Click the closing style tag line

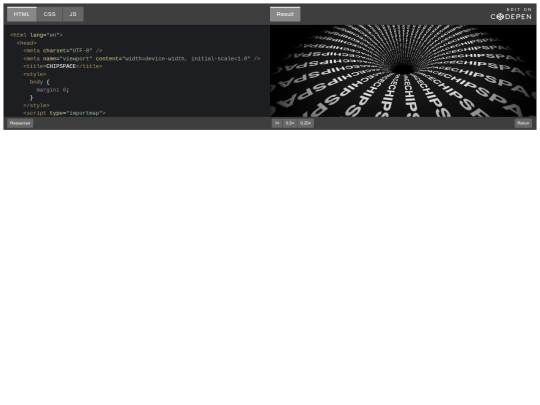(37, 105)
